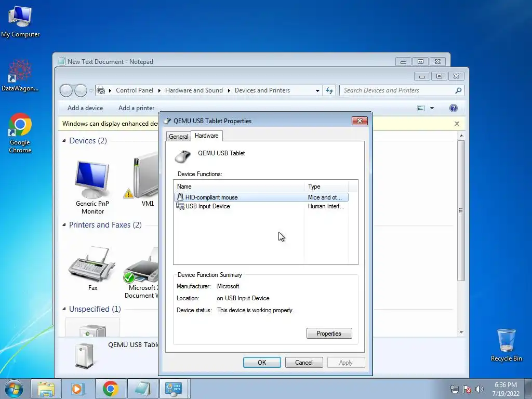
Task: Open Windows Explorer from the taskbar
Action: (46, 389)
